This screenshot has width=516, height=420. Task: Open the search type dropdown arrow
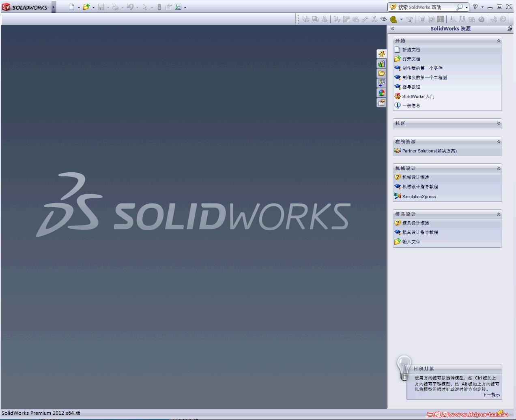click(x=467, y=7)
